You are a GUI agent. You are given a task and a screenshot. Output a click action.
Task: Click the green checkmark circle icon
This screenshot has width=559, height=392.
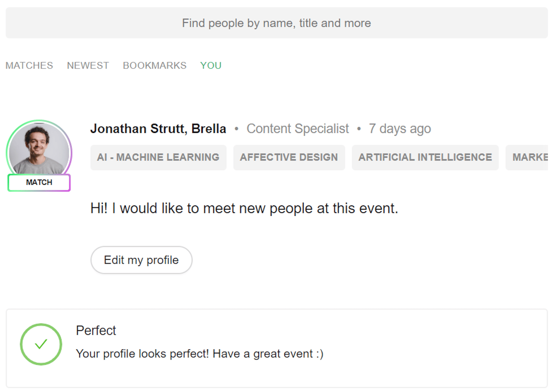pos(41,344)
